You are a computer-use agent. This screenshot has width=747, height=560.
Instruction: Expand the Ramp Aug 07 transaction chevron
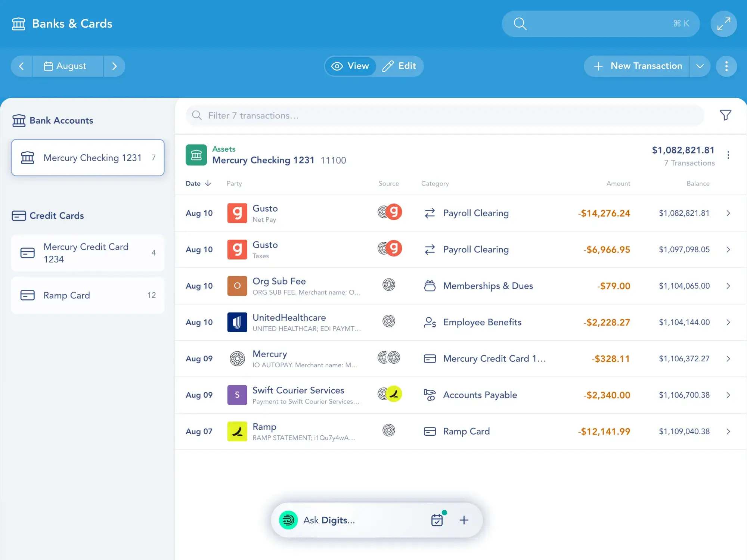point(728,431)
